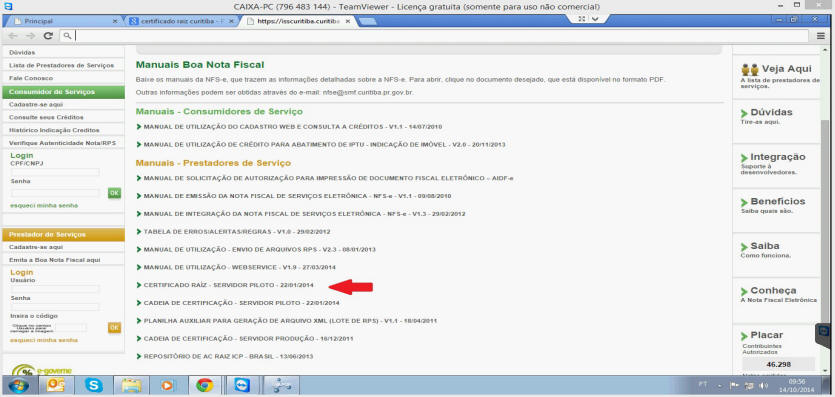The image size is (835, 397).
Task: Open Lista de Prestadores de Serviços menu item
Action: click(63, 65)
